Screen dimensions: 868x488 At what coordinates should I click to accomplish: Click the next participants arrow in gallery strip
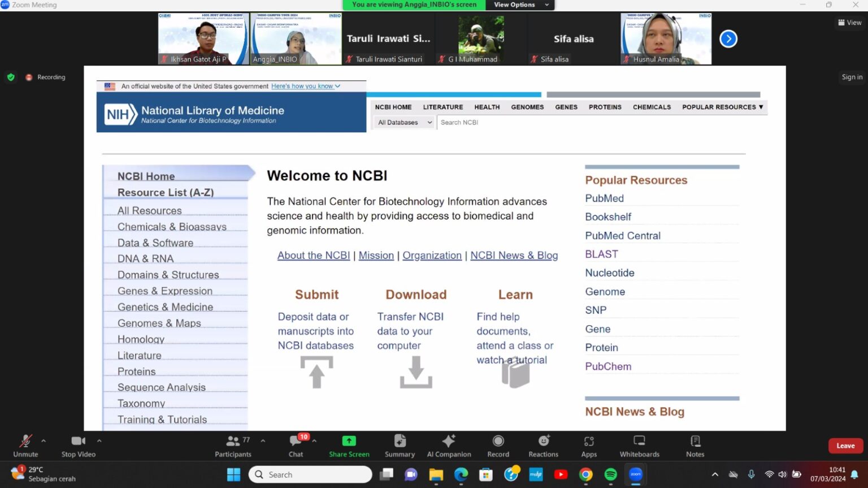click(x=728, y=39)
